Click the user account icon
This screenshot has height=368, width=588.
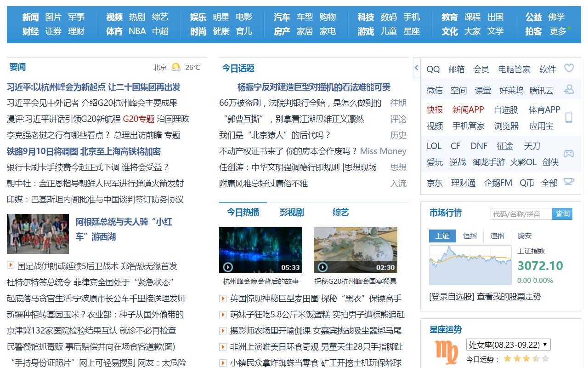coord(569,89)
